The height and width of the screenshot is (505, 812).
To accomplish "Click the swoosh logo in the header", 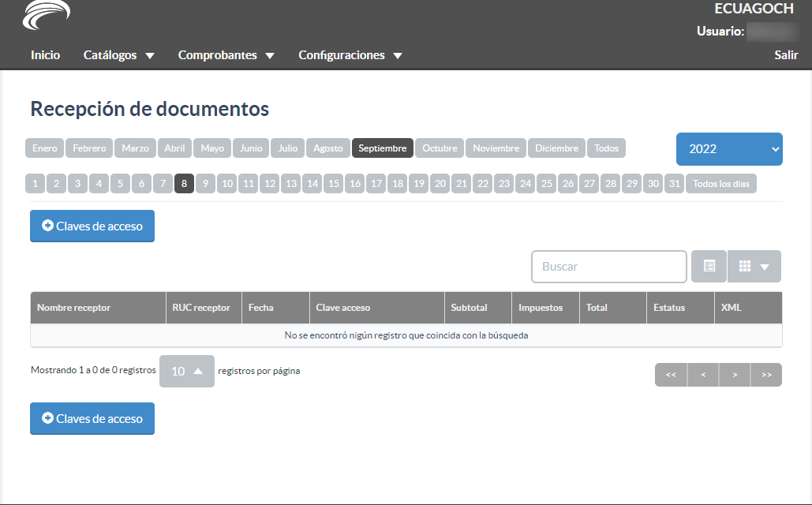I will pyautogui.click(x=47, y=16).
